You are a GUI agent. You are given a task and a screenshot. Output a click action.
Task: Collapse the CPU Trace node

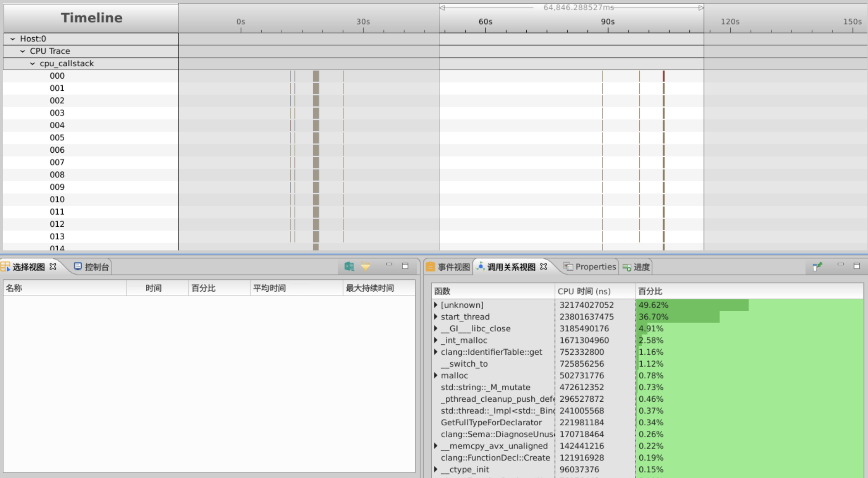pos(22,51)
